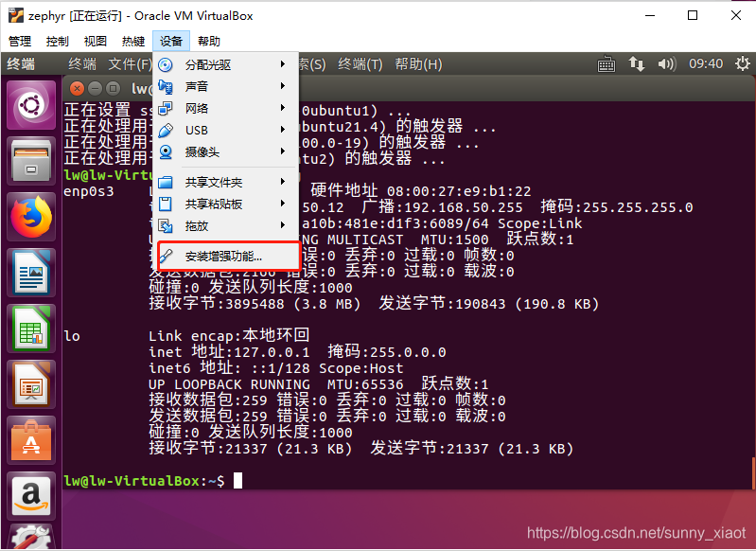Close the open 设备 devices menu
Viewport: 756px width, 551px height.
[171, 41]
